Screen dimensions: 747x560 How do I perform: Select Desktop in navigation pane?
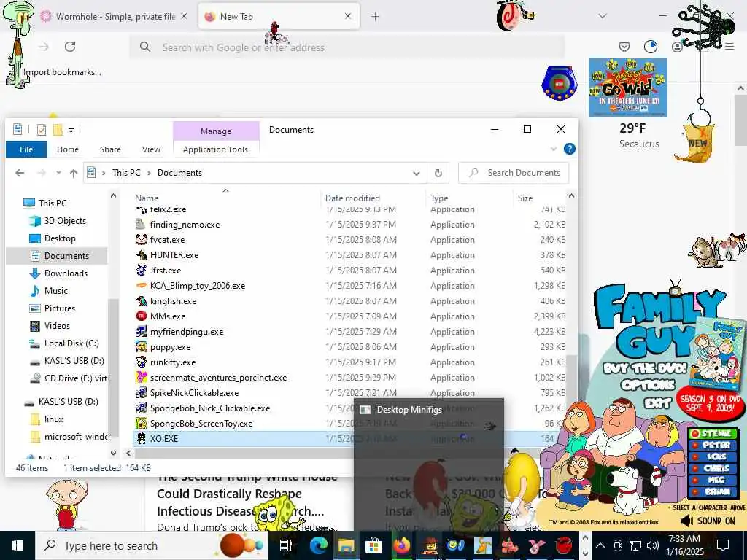[60, 238]
